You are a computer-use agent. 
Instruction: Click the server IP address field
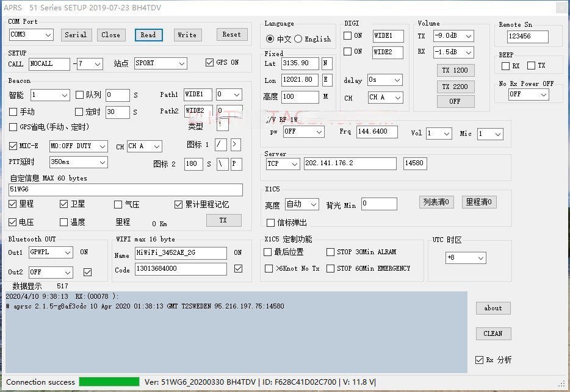(350, 164)
